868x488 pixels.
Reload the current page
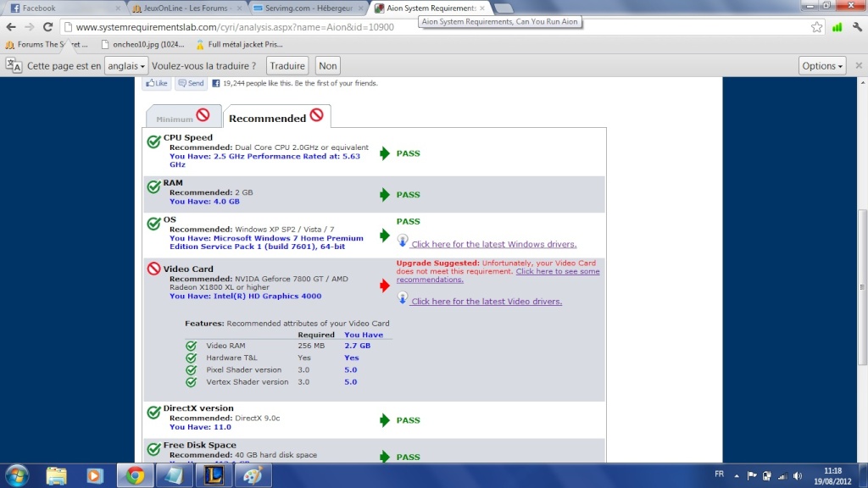click(48, 26)
